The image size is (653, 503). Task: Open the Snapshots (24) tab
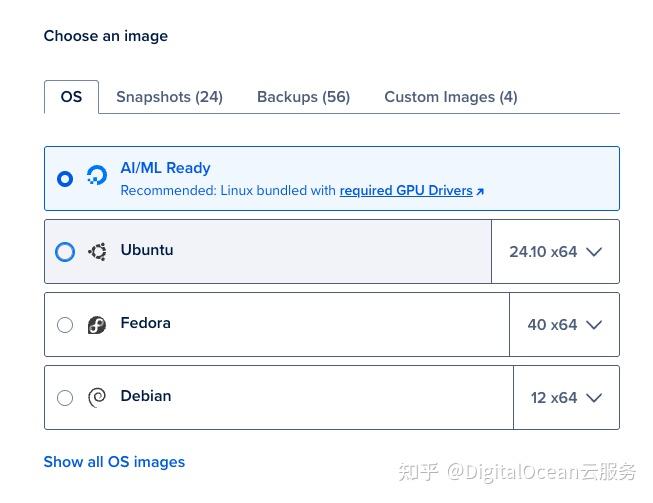coord(169,97)
